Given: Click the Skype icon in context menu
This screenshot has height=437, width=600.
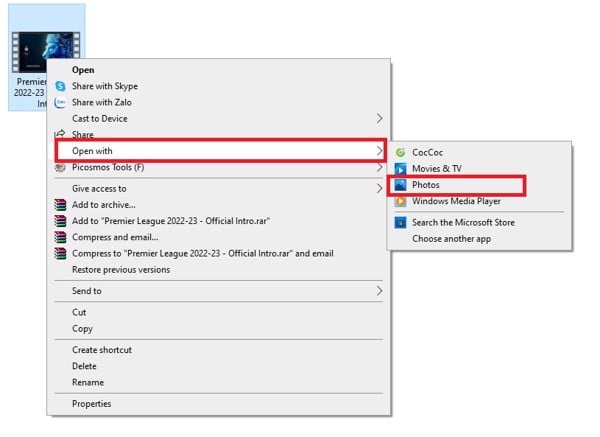Looking at the screenshot, I should click(x=60, y=86).
